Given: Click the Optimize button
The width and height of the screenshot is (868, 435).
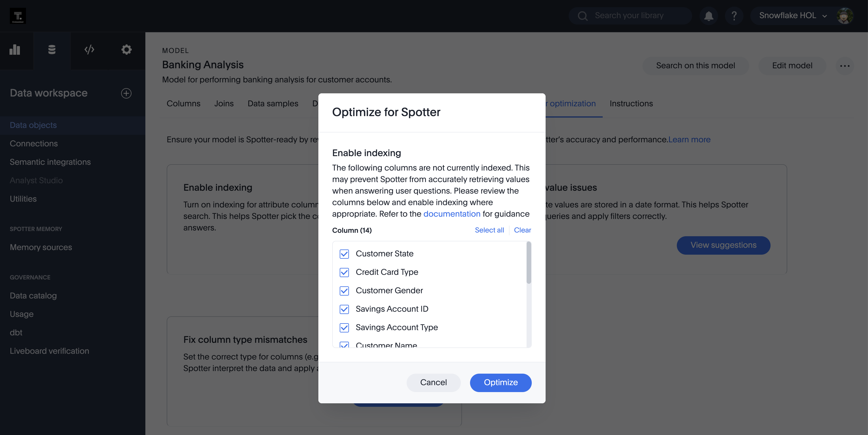Looking at the screenshot, I should pyautogui.click(x=501, y=383).
